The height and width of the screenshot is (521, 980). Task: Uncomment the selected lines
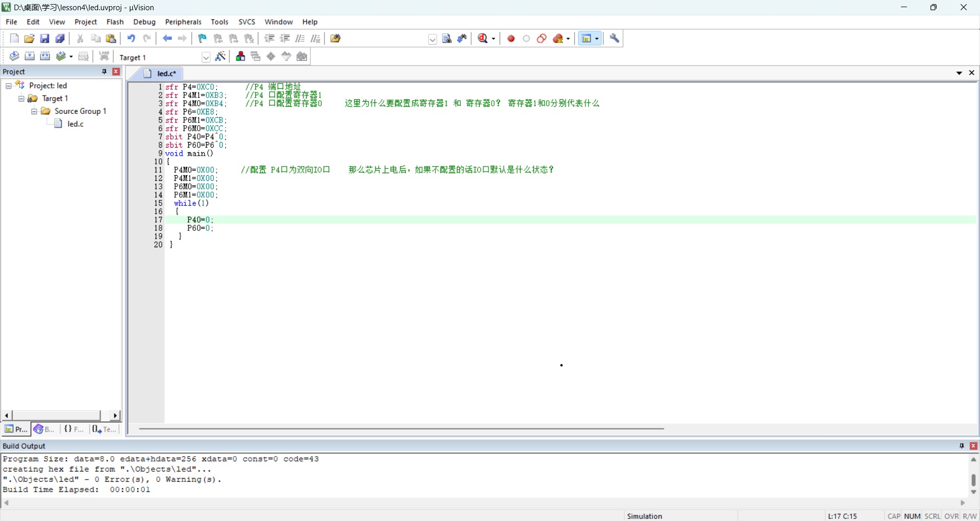pyautogui.click(x=315, y=38)
